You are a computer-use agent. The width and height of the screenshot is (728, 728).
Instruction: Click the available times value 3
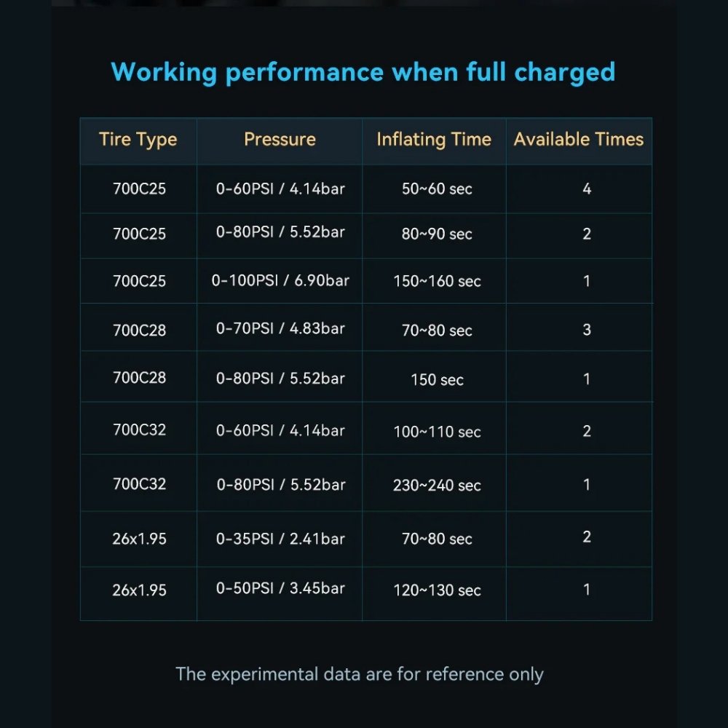point(587,330)
